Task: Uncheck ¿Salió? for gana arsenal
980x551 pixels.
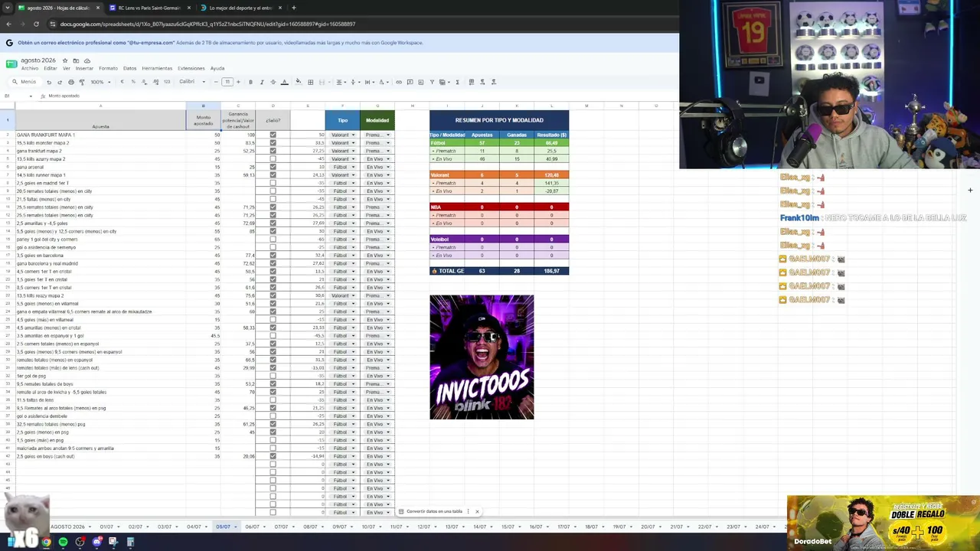Action: [x=273, y=167]
